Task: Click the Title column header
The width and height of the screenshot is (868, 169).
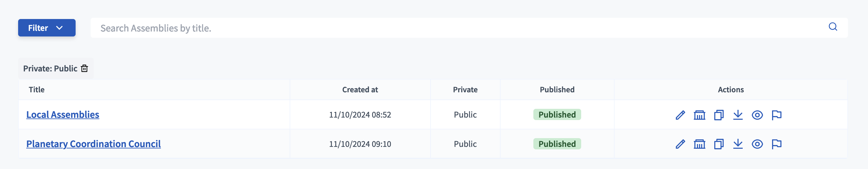Action: pyautogui.click(x=37, y=90)
